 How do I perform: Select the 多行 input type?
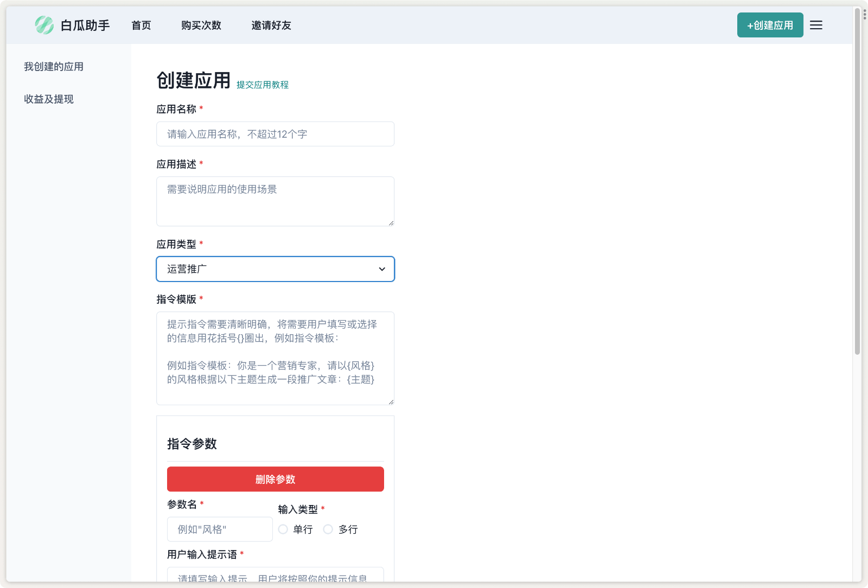(328, 529)
